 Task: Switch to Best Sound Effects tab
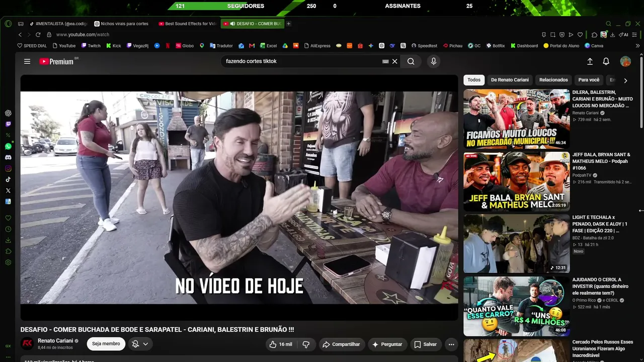(x=188, y=24)
